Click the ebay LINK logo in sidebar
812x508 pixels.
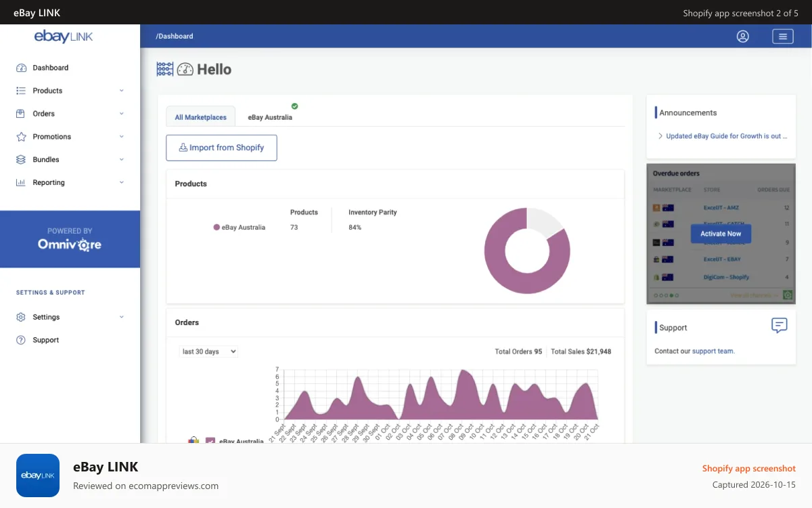point(64,37)
